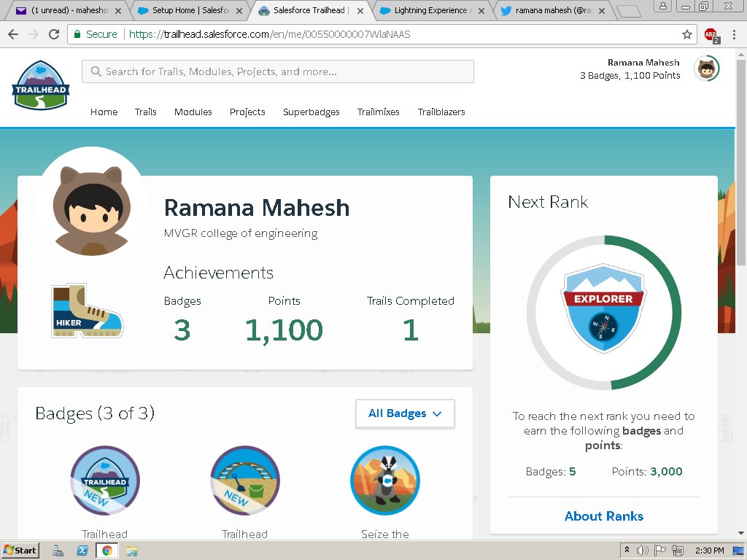
Task: Open the Trailmixes nav item
Action: coord(379,112)
